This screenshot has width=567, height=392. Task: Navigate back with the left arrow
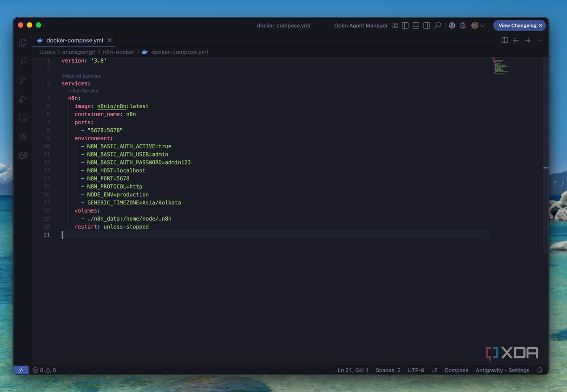pyautogui.click(x=516, y=40)
